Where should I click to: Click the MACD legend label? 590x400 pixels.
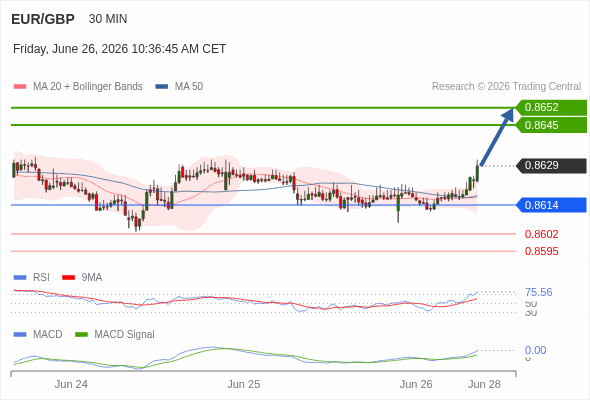point(48,334)
